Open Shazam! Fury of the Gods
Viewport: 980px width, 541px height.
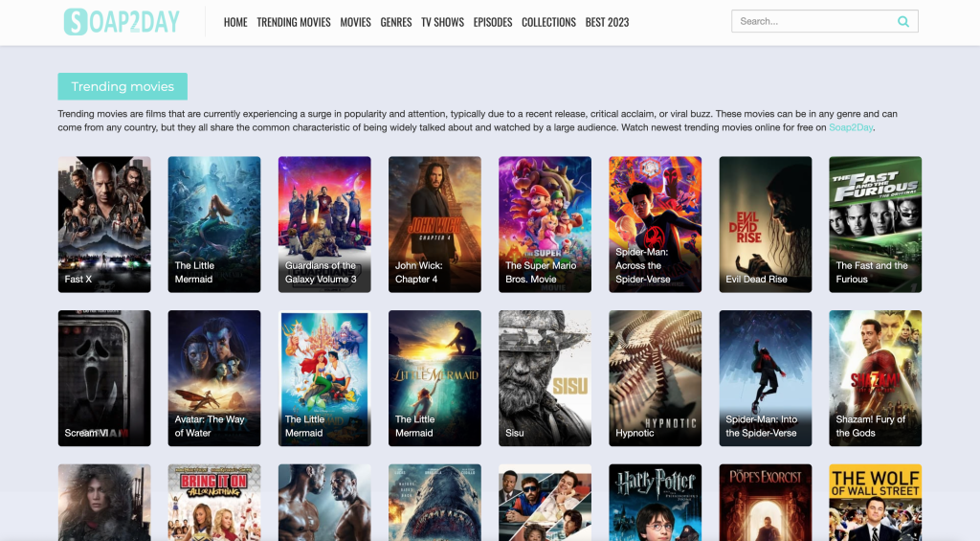tap(875, 377)
